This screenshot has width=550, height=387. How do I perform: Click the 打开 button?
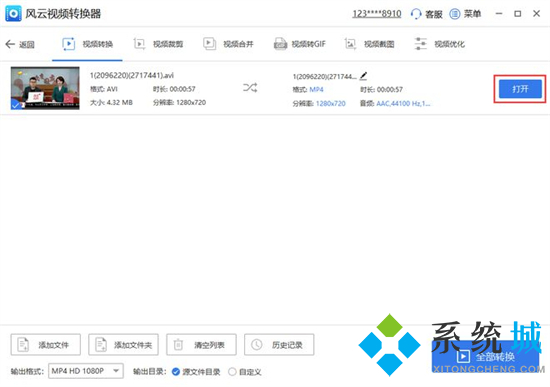coord(520,89)
